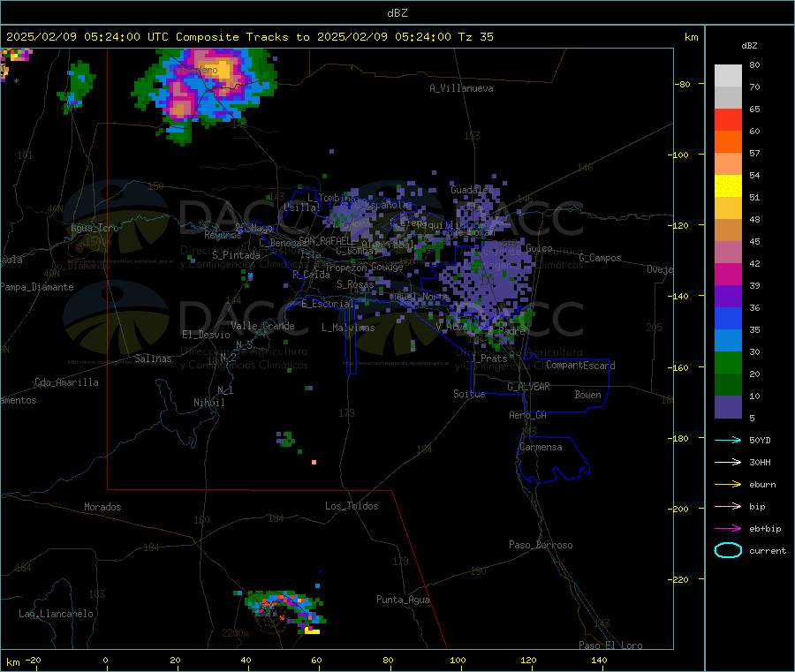Click the 'Bowen' map label

587,395
